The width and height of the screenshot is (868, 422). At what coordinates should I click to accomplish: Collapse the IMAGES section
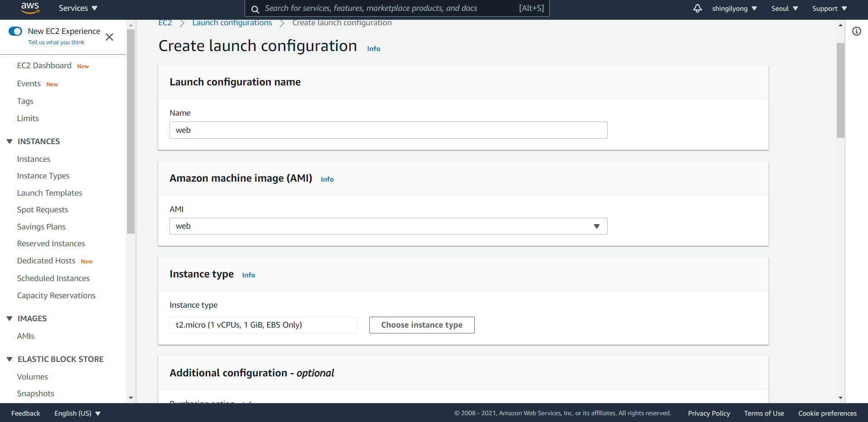click(x=9, y=319)
